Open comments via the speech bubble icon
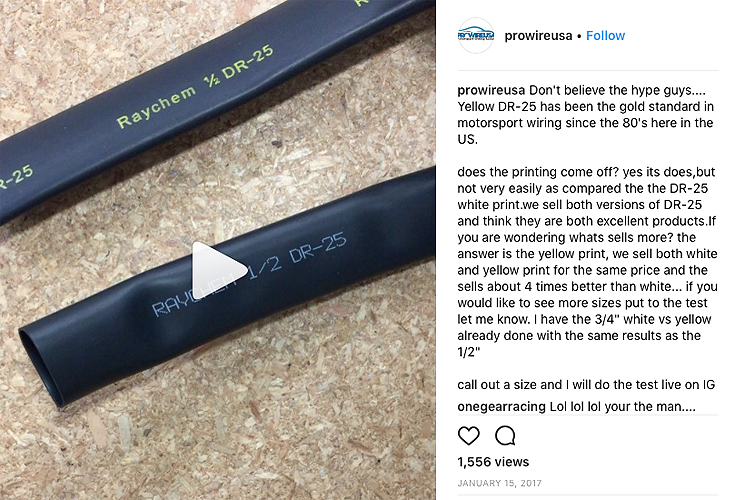This screenshot has height=500, width=735. 505,436
